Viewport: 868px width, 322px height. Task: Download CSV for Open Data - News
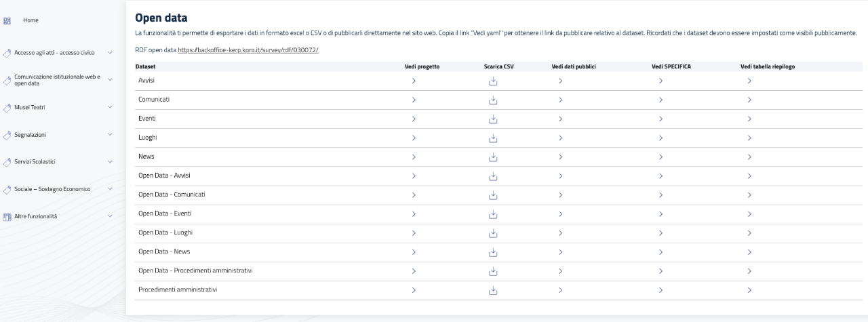[494, 252]
